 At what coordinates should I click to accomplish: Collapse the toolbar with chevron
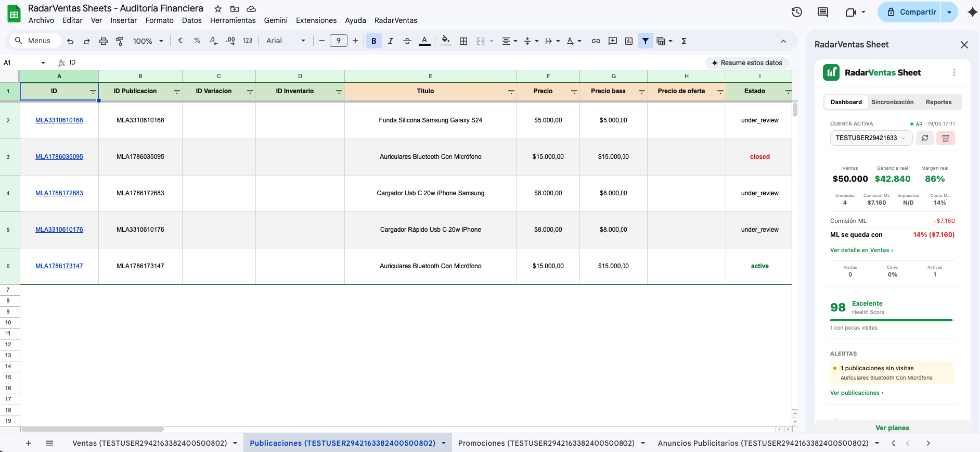coord(783,41)
